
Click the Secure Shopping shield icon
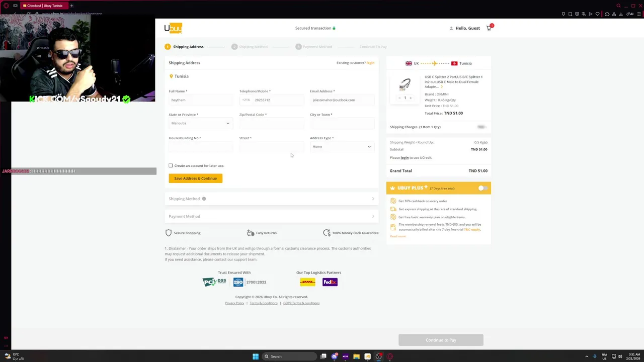coord(169,233)
